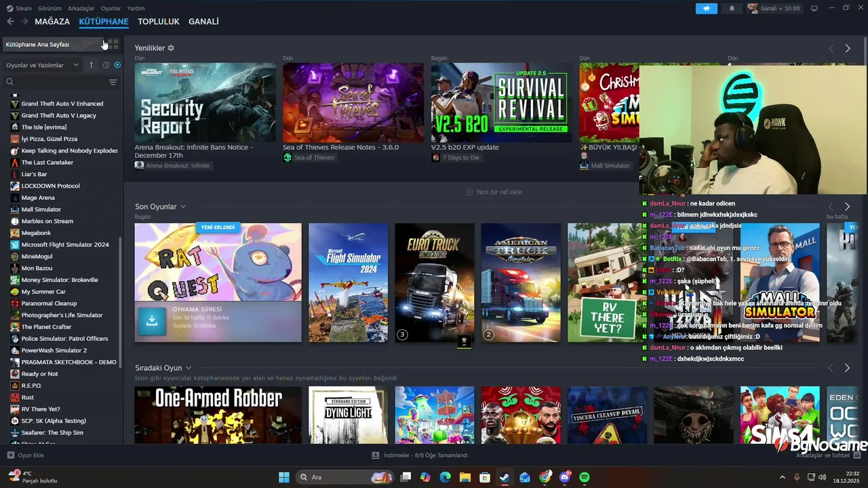Open File Explorer from the taskbar

point(465,477)
